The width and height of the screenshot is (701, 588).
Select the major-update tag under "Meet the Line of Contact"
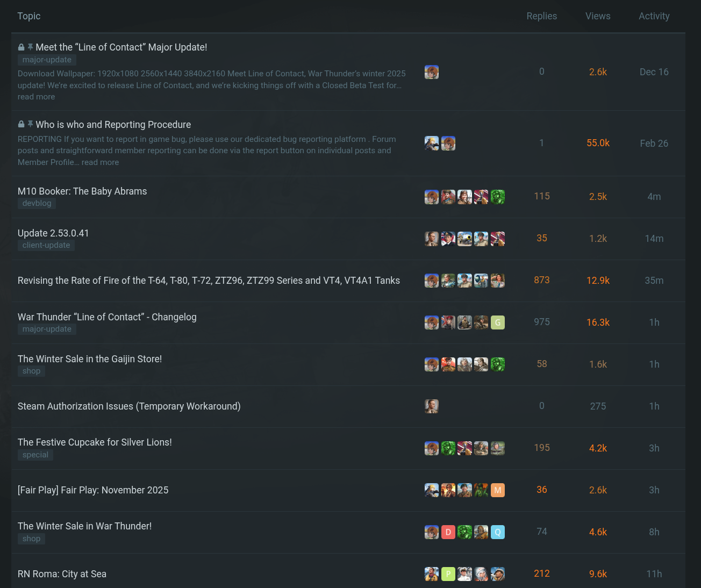pos(47,60)
